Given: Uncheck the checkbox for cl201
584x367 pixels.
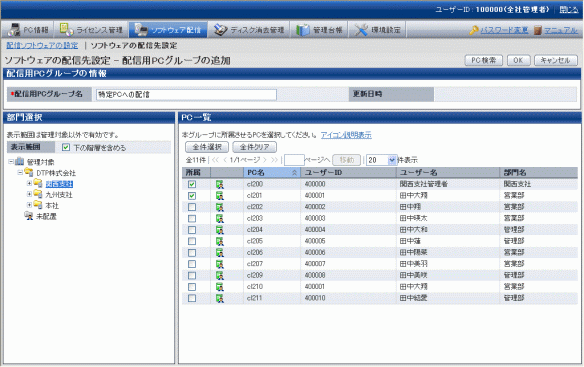Looking at the screenshot, I should (x=192, y=196).
